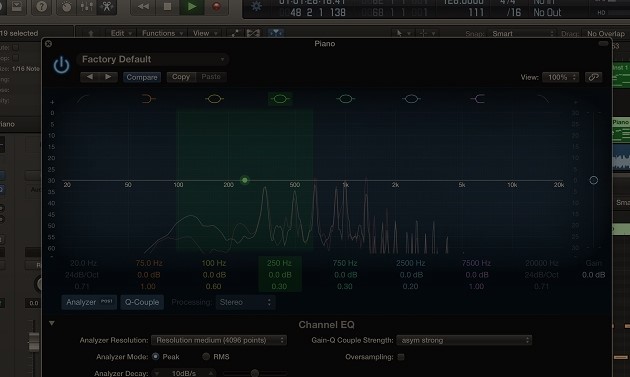Open the View menu in tracks area

click(x=205, y=33)
